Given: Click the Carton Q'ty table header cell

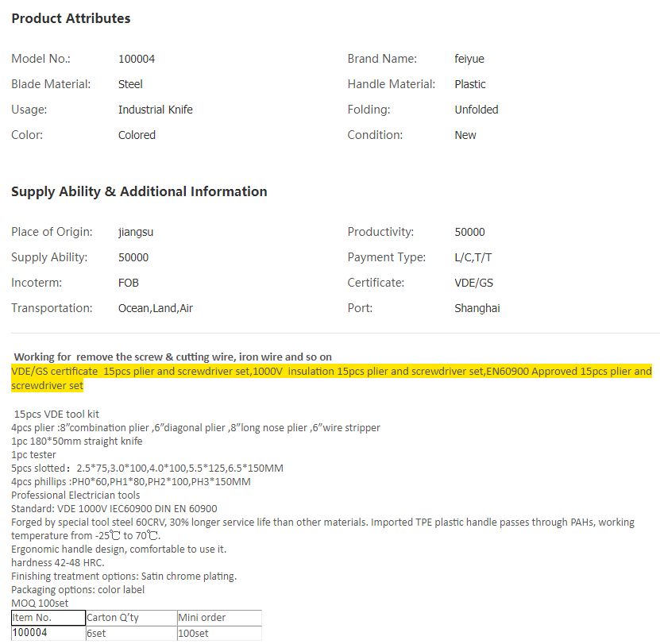Looking at the screenshot, I should [x=131, y=618].
